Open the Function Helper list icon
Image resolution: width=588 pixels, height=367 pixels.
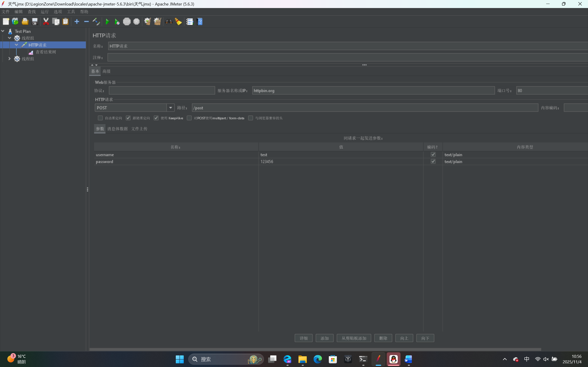click(189, 22)
